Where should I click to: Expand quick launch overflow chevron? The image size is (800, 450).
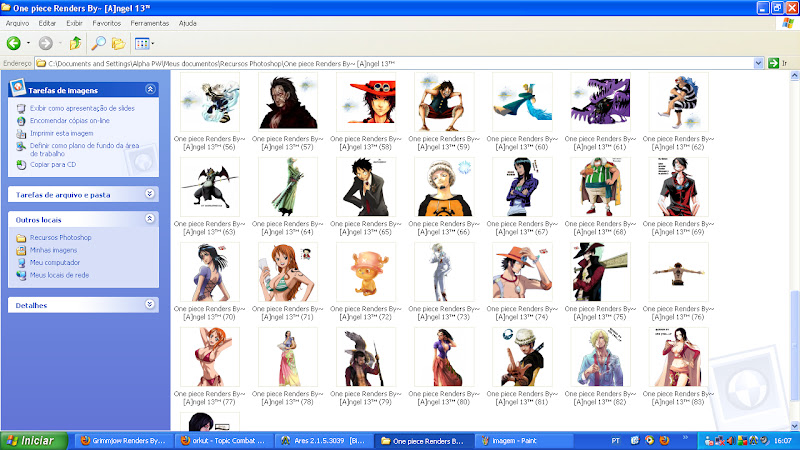(x=685, y=438)
